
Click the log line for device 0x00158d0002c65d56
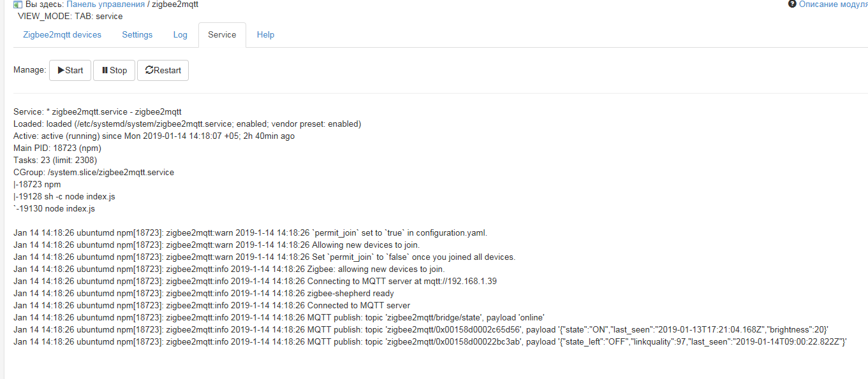[421, 329]
